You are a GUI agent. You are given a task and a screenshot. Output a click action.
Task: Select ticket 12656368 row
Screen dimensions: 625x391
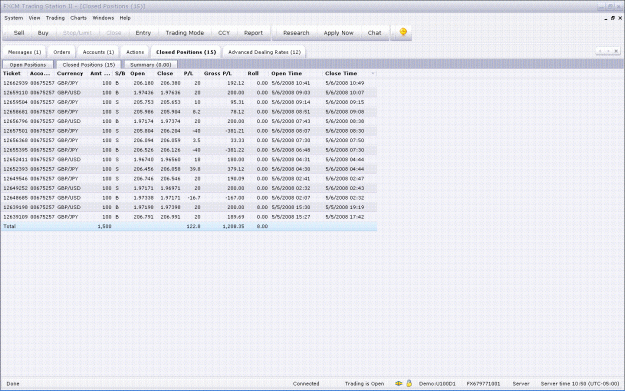(189, 140)
